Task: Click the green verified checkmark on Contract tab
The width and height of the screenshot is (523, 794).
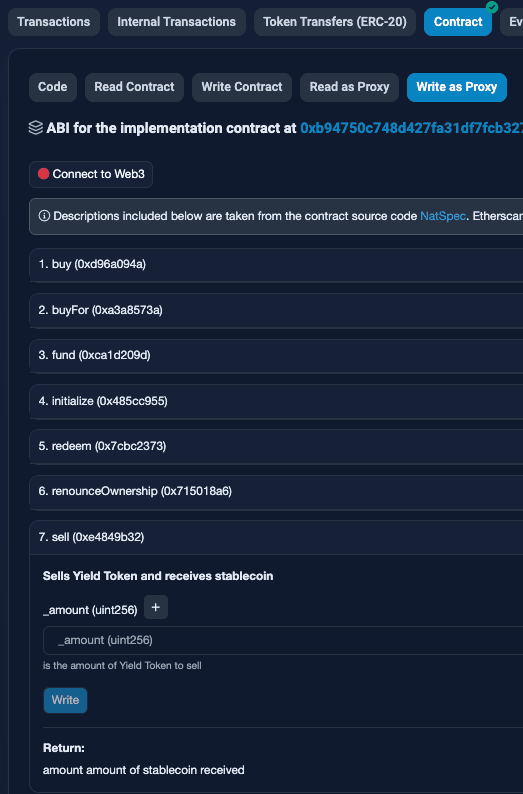Action: pyautogui.click(x=492, y=7)
